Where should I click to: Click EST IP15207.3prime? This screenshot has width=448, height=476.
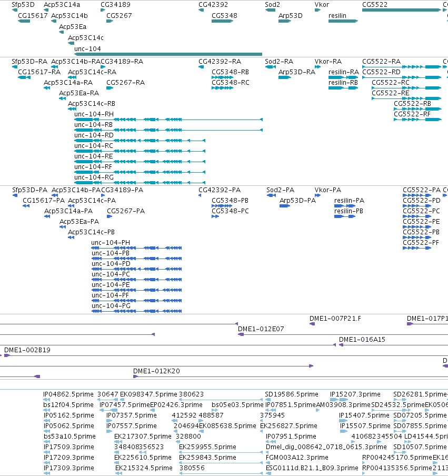(x=355, y=394)
